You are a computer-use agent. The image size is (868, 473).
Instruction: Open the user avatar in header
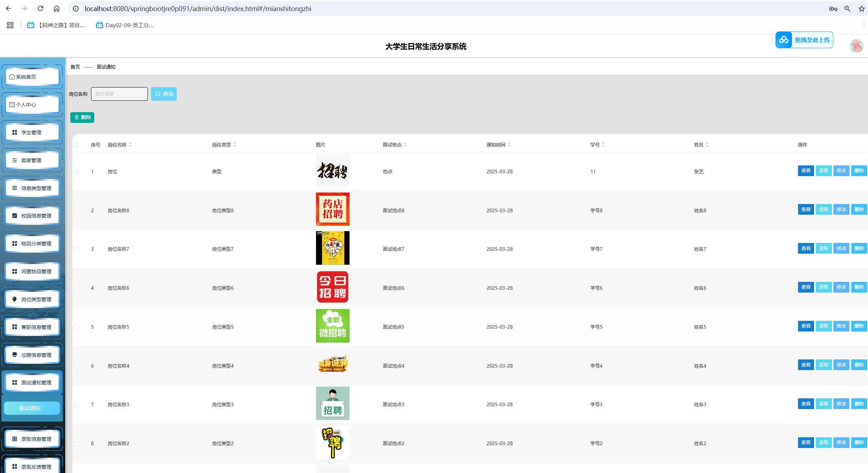[x=856, y=46]
